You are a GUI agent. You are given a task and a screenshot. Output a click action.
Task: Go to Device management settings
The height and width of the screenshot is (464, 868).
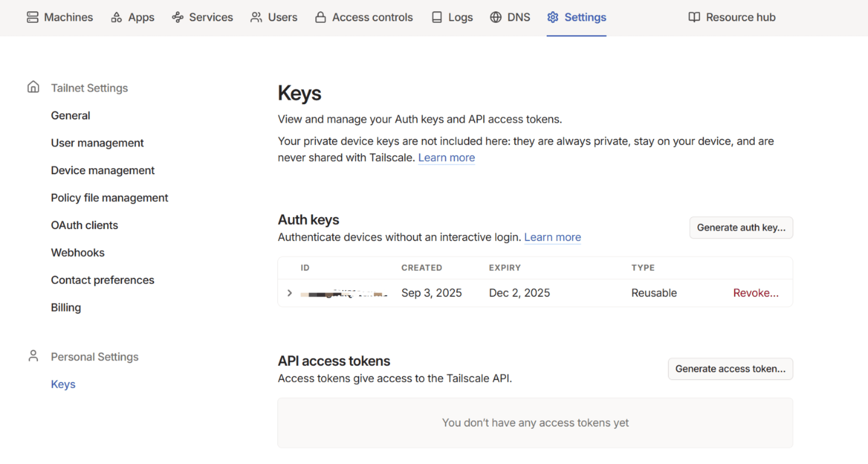click(x=103, y=170)
